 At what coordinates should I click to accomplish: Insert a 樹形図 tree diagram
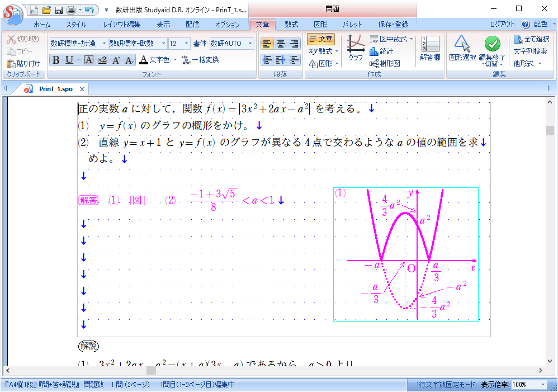coord(385,64)
